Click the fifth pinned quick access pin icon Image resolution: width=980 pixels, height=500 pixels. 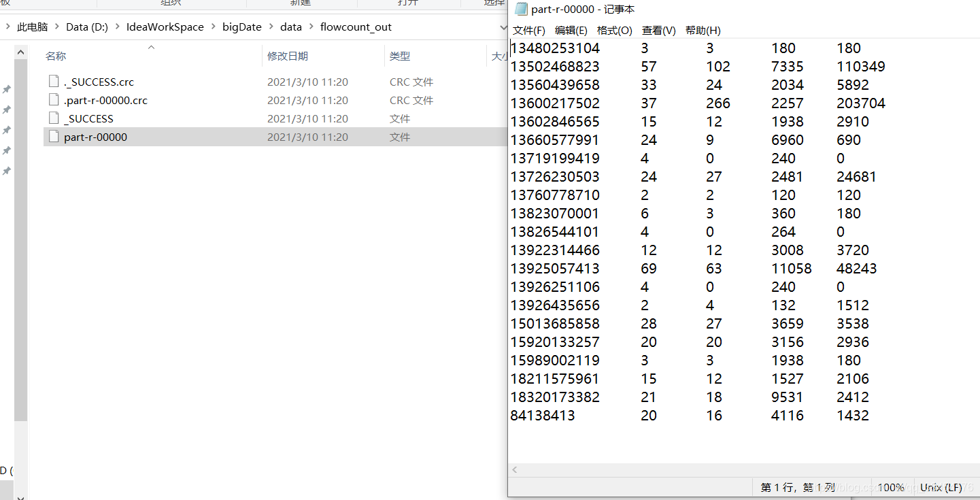tap(7, 171)
